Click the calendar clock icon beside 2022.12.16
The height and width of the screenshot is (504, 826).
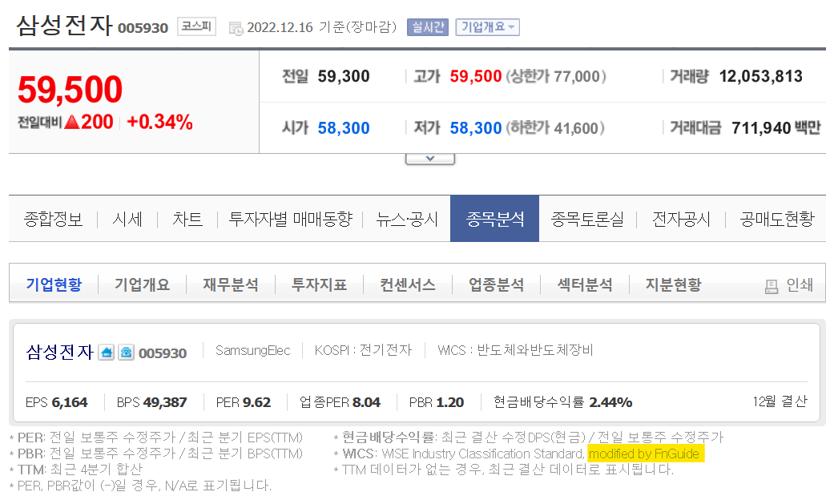pyautogui.click(x=236, y=28)
